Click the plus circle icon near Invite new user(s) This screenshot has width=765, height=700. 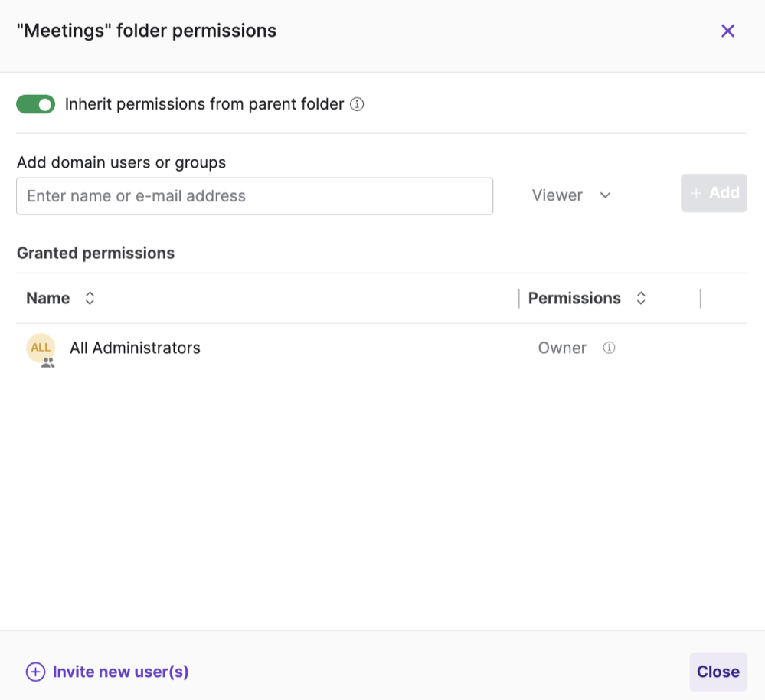pos(35,672)
